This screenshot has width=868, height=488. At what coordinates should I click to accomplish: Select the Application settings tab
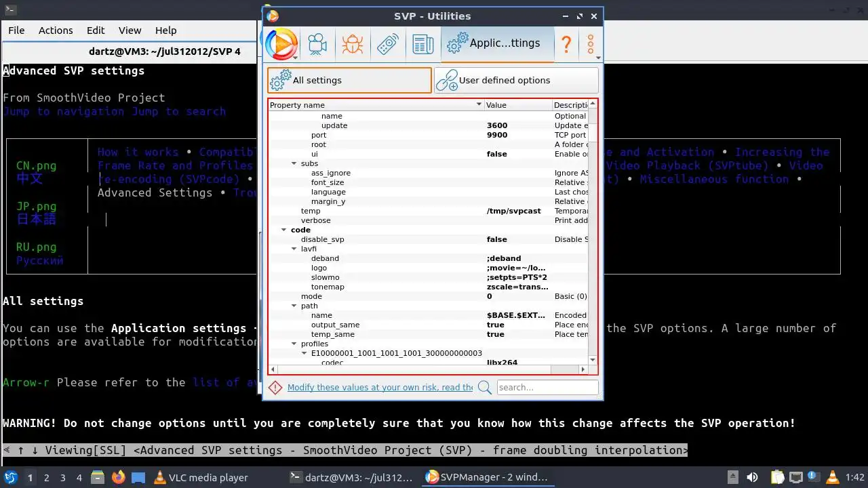pos(497,43)
